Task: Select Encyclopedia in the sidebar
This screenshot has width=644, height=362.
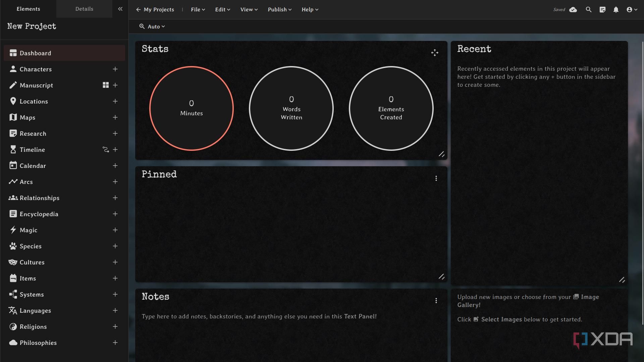Action: point(39,214)
